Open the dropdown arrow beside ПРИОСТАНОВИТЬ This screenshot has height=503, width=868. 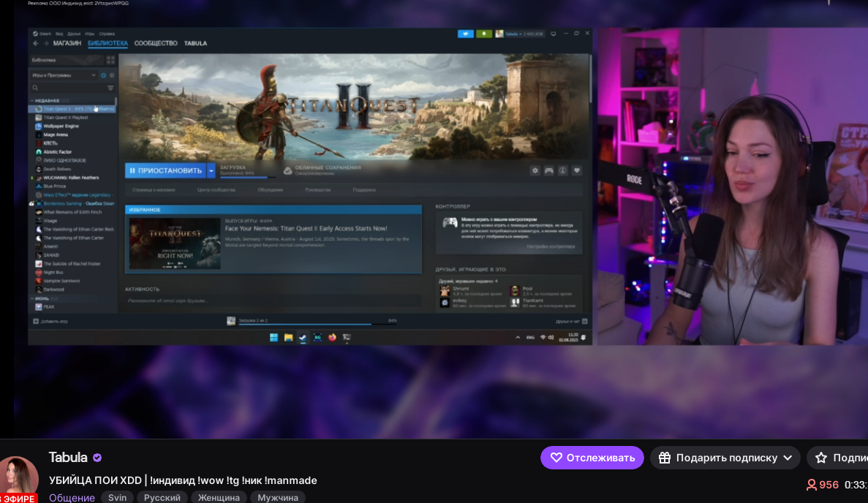coord(211,170)
